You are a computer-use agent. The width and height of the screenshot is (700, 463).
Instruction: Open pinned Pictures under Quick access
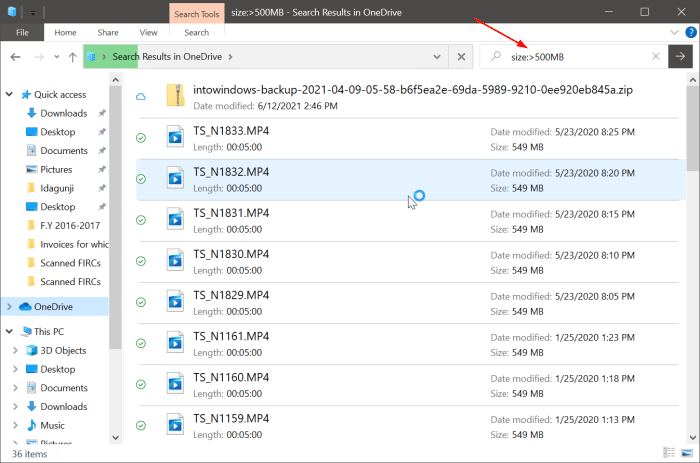(56, 170)
